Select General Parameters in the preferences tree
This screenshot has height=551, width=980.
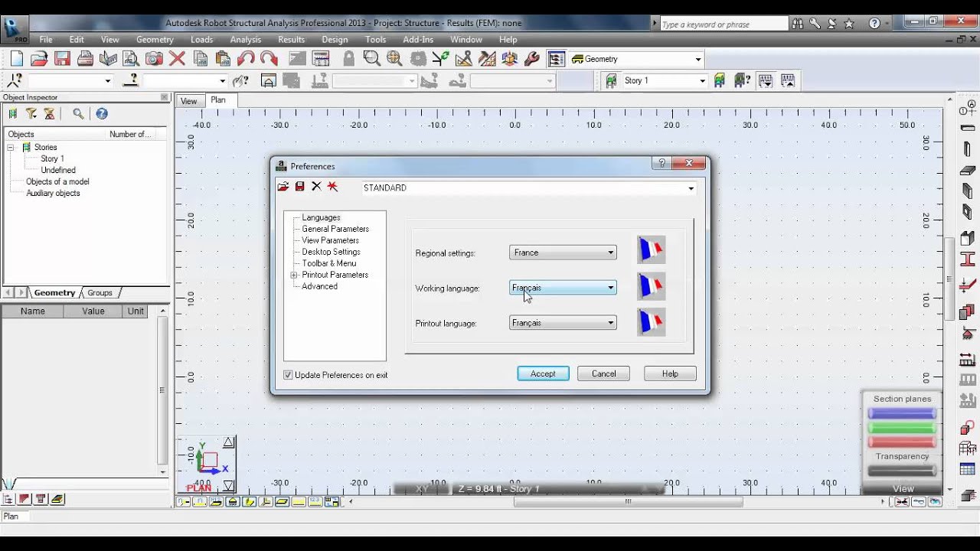click(x=335, y=229)
